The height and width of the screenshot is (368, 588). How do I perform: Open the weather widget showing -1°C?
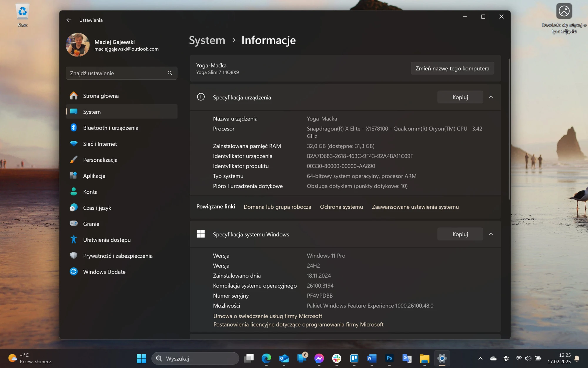tap(30, 358)
